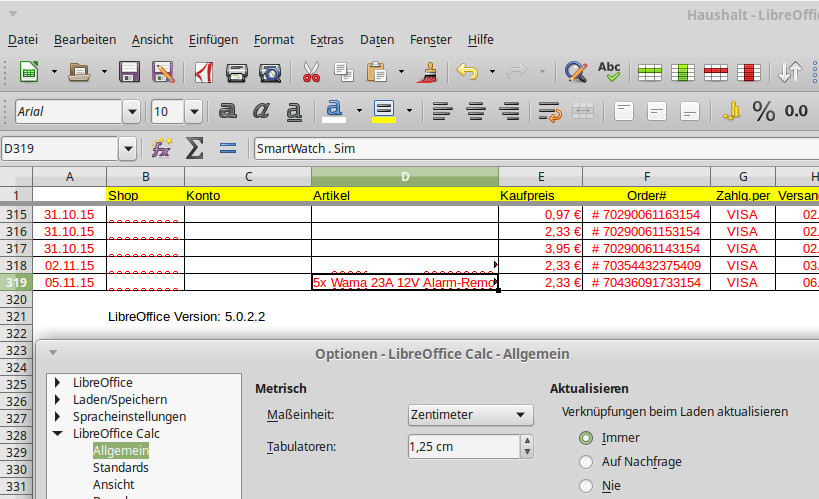
Task: Open the background color dropdown arrow
Action: (409, 111)
